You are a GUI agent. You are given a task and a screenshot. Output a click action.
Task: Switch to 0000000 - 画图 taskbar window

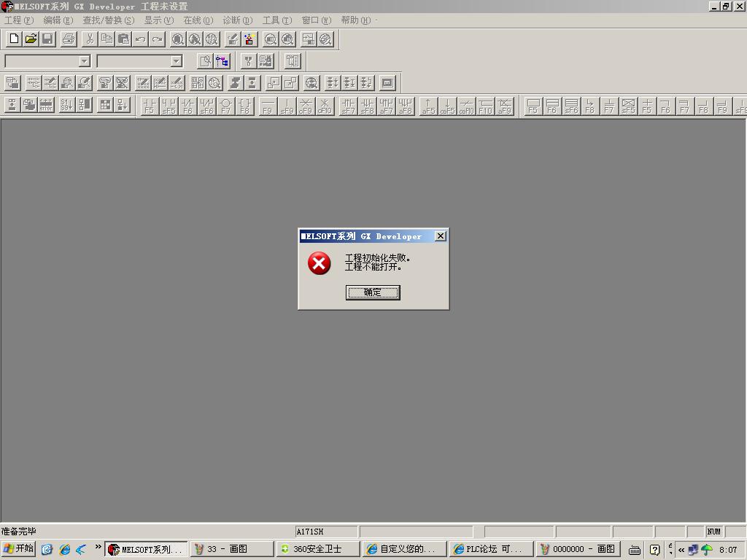point(578,549)
